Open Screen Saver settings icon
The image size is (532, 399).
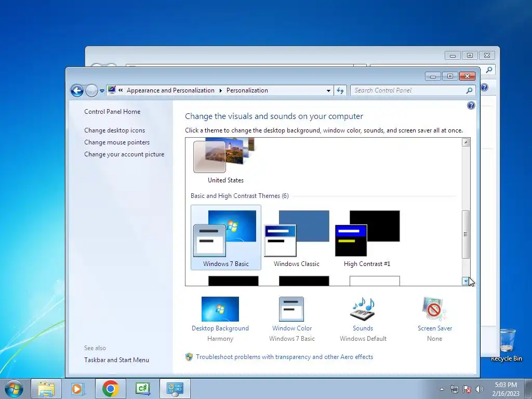[435, 309]
